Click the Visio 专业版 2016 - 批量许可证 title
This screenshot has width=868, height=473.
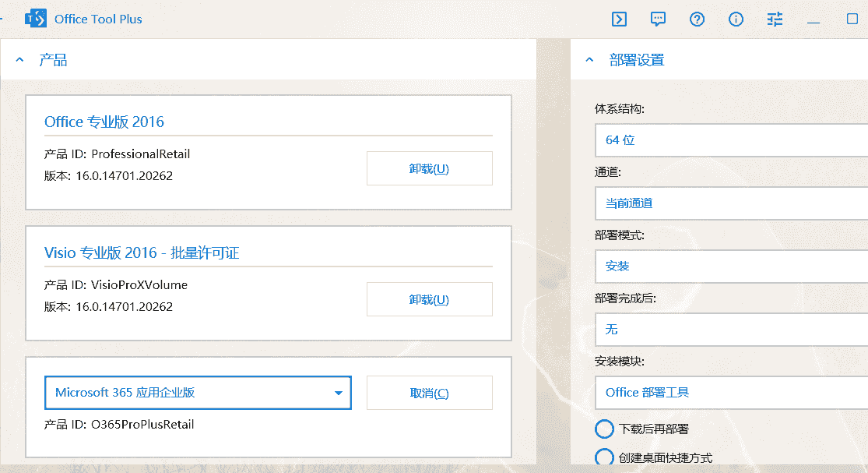click(x=142, y=252)
